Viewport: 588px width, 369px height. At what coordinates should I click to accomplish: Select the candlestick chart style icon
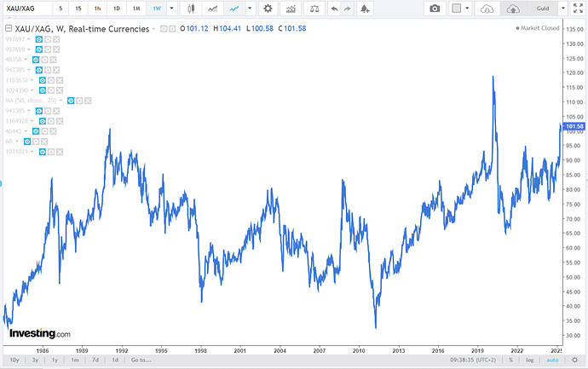click(191, 9)
